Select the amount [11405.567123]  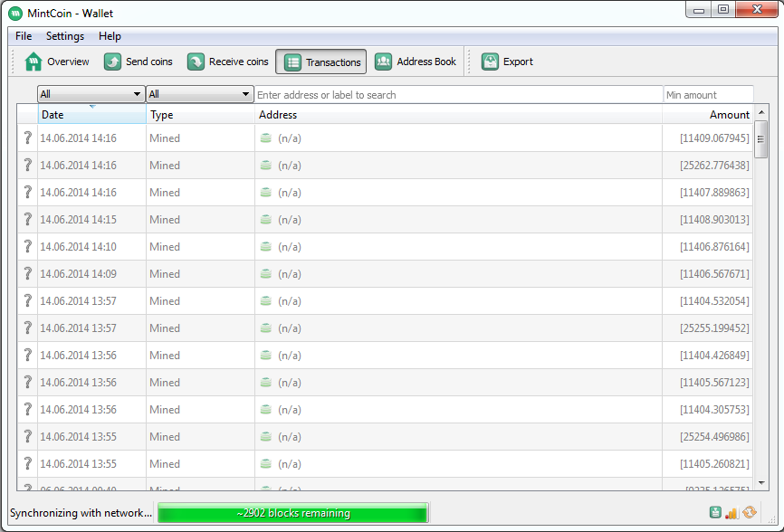pyautogui.click(x=714, y=383)
